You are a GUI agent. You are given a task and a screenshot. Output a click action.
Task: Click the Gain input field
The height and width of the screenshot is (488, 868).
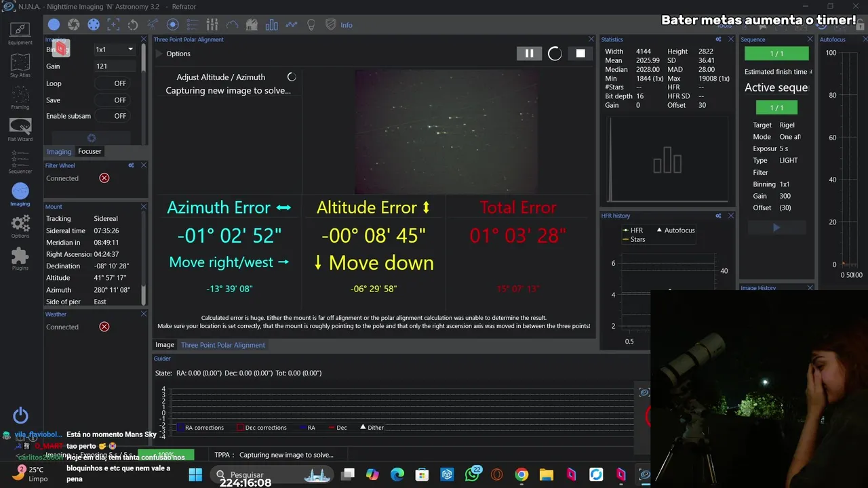pos(115,66)
